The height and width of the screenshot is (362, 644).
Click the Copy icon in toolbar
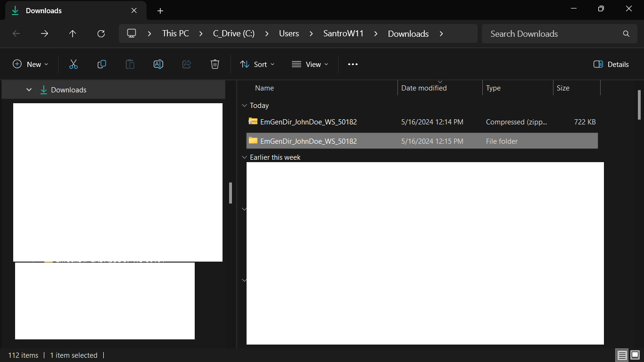click(102, 64)
